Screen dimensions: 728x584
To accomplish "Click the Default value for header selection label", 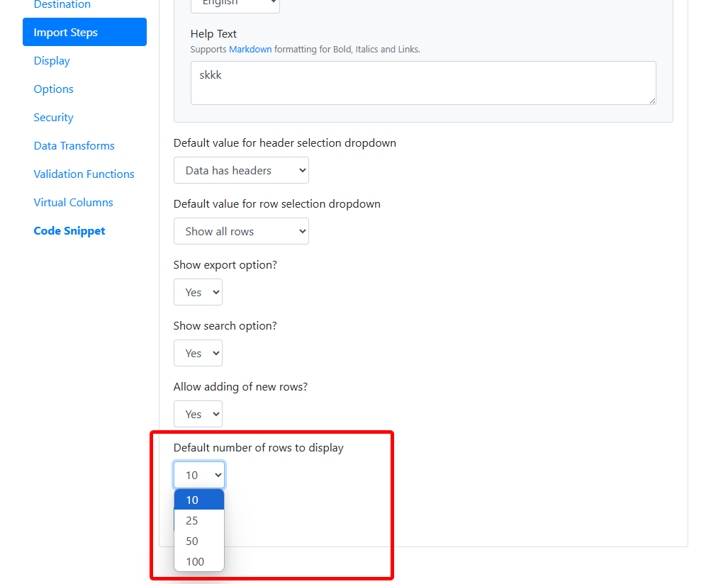I will point(284,143).
